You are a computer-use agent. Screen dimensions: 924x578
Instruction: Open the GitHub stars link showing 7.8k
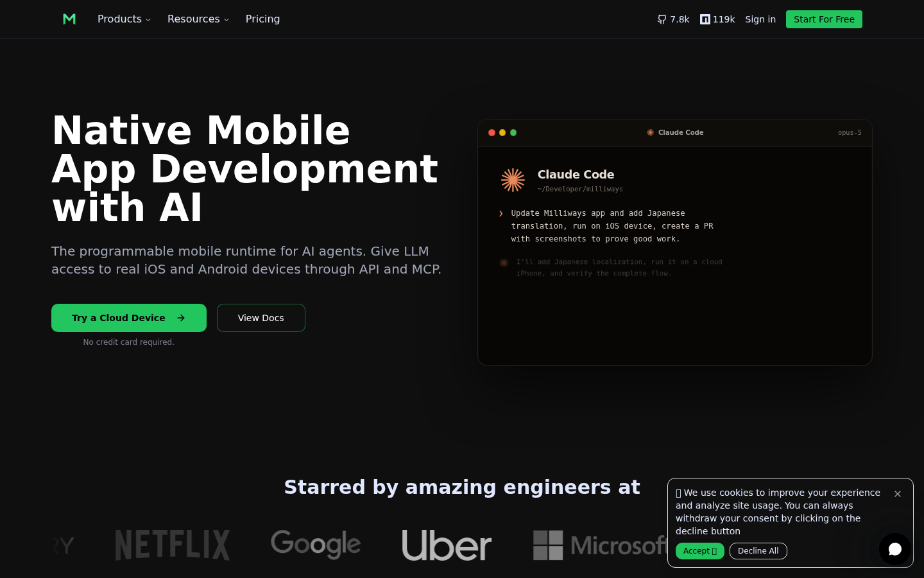673,19
